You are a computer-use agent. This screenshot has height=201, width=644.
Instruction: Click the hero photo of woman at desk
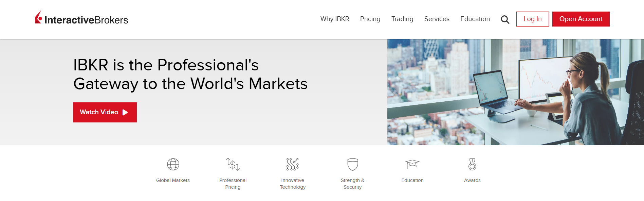[x=515, y=92]
